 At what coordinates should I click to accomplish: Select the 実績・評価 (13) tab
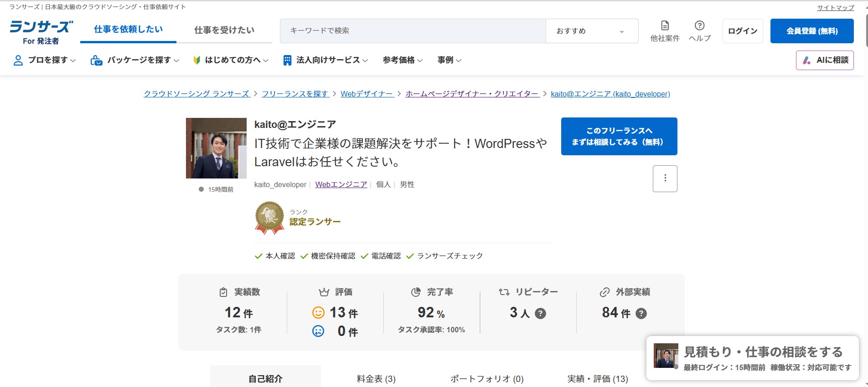[598, 379]
